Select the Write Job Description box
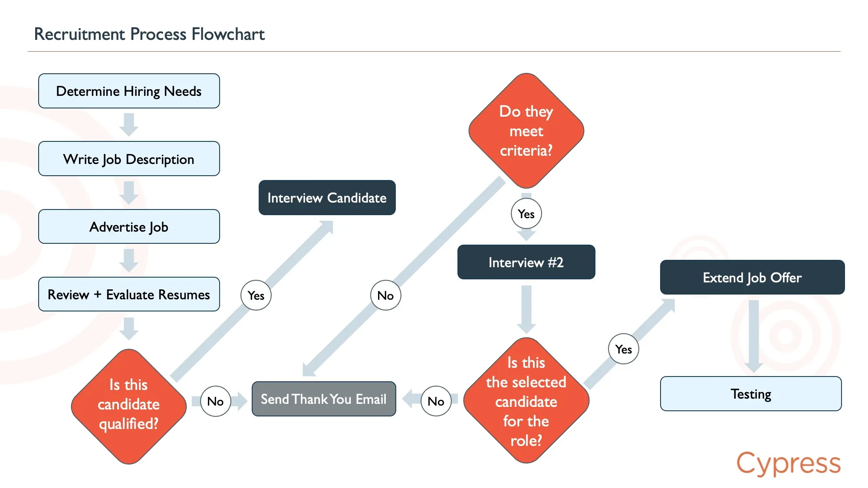Viewport: 868px width, 488px height. [x=129, y=159]
